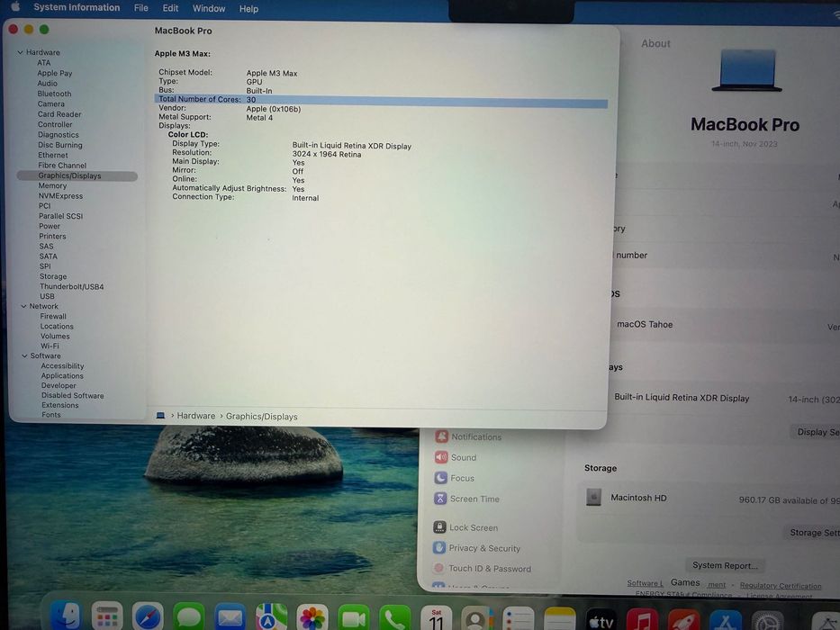Open the Window menu
Viewport: 840px width, 630px height.
pos(209,9)
